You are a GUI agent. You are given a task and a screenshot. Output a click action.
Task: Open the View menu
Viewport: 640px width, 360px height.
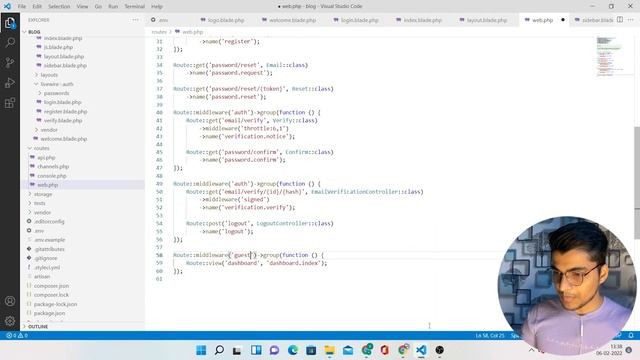pyautogui.click(x=82, y=7)
